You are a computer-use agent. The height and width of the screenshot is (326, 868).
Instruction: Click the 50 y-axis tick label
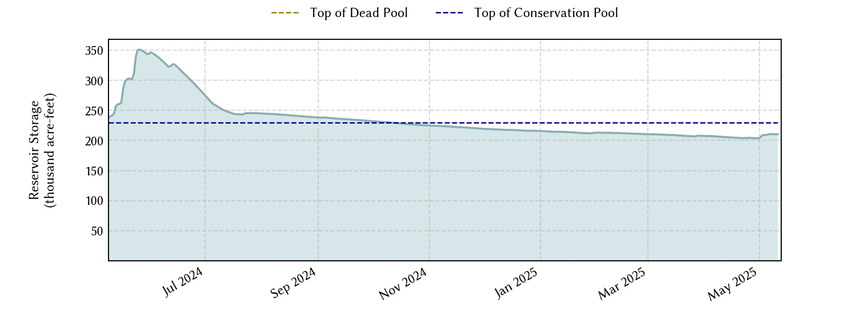97,231
